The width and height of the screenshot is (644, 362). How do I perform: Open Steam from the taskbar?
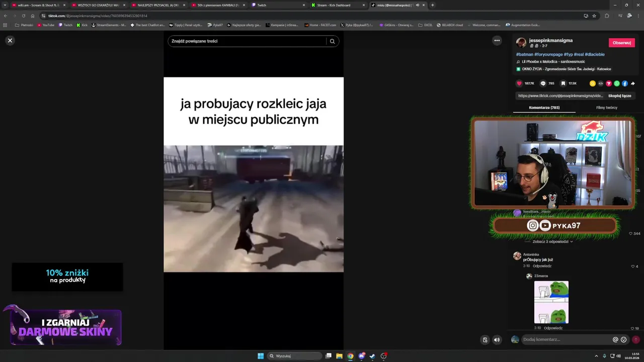pos(372,356)
